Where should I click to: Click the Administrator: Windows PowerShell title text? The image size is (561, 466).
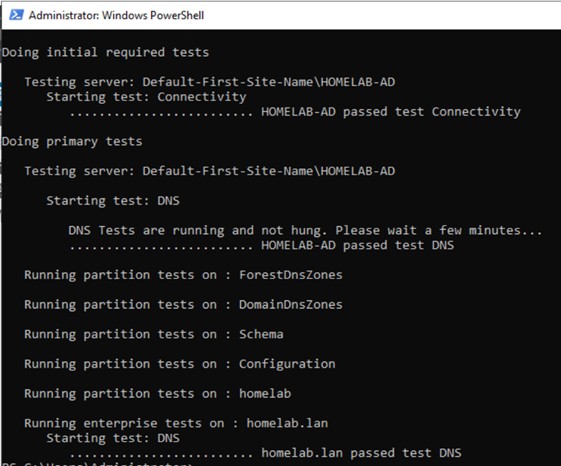coord(116,15)
